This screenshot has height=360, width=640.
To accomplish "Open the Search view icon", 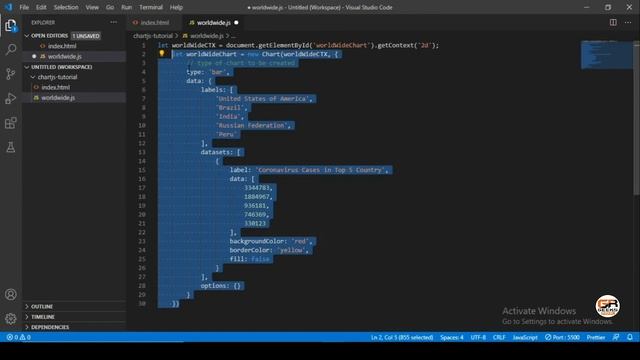I will pyautogui.click(x=11, y=49).
